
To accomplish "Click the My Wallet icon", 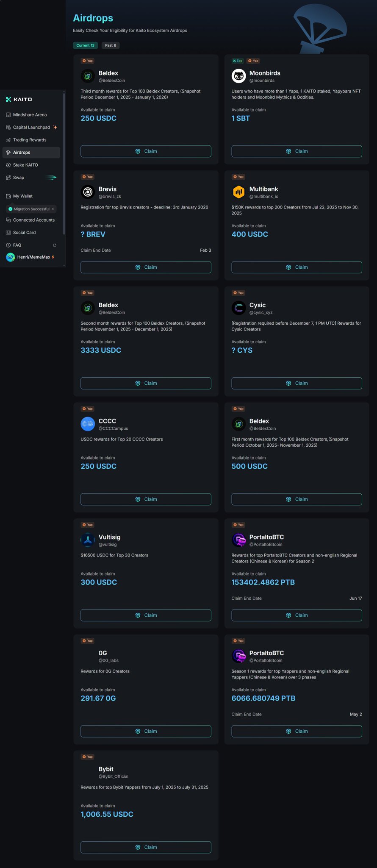I will click(8, 196).
